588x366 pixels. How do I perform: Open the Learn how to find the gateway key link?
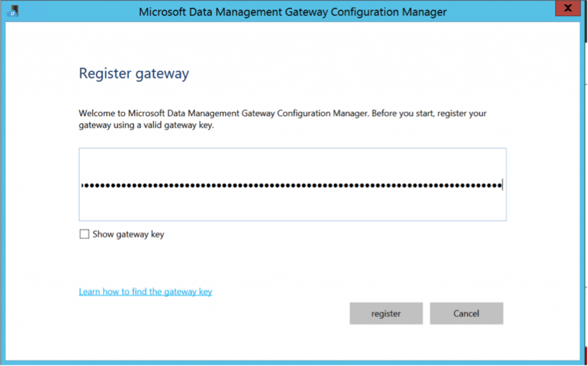(145, 292)
